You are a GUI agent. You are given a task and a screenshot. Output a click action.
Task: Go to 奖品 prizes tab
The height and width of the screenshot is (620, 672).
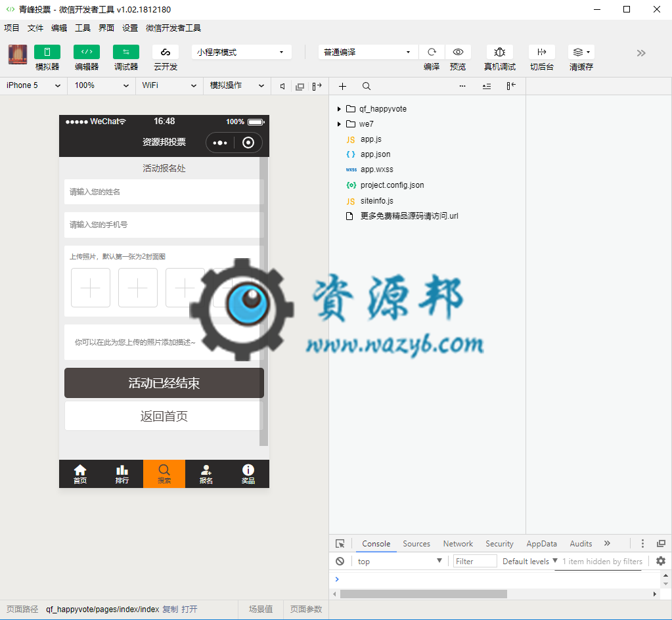tap(248, 474)
